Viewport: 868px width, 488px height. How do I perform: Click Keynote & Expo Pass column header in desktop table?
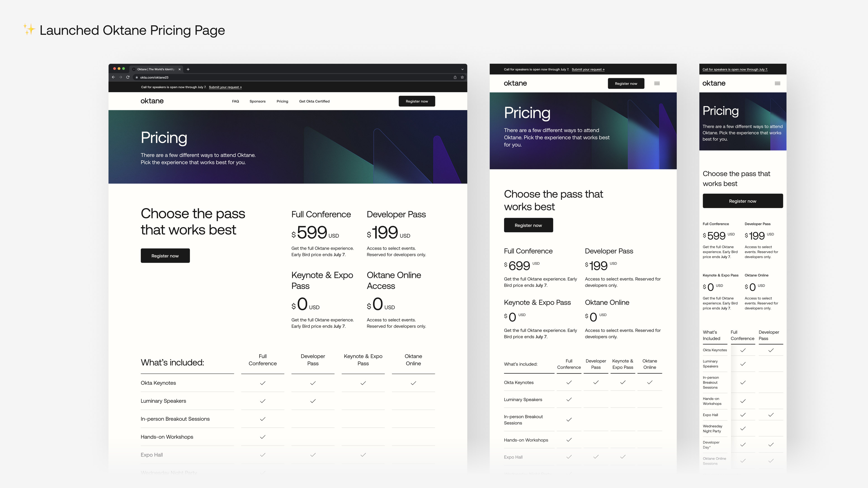[x=363, y=360]
